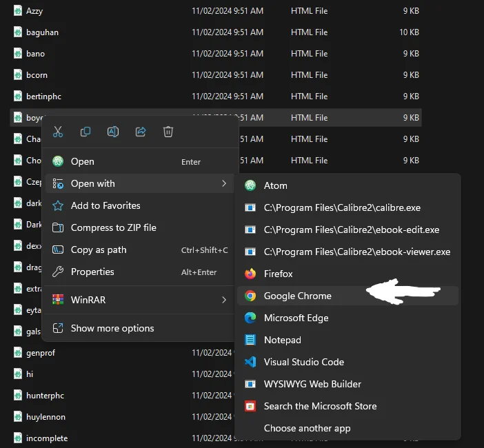The height and width of the screenshot is (448, 484).
Task: Select Add to Favorites
Action: point(139,205)
